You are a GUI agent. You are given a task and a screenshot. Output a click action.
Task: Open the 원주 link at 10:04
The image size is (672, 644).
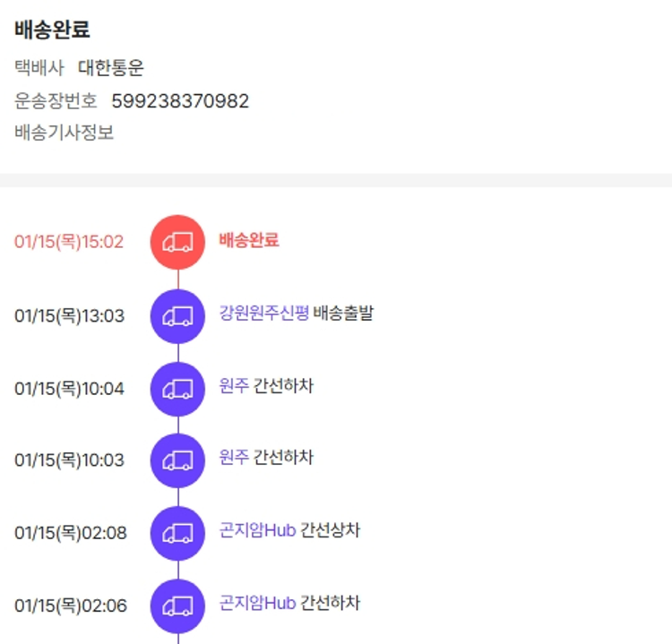(x=234, y=386)
